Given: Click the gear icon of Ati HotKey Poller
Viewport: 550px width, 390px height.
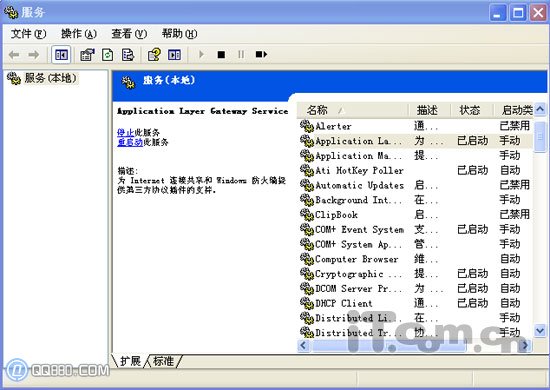Looking at the screenshot, I should point(307,170).
